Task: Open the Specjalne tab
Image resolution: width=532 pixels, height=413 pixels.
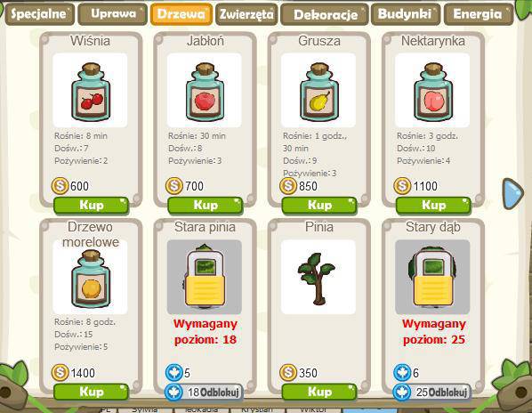Action: pos(40,14)
